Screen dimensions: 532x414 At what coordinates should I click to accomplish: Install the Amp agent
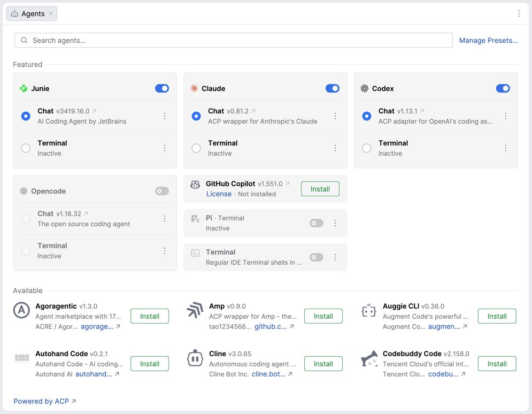(x=323, y=316)
